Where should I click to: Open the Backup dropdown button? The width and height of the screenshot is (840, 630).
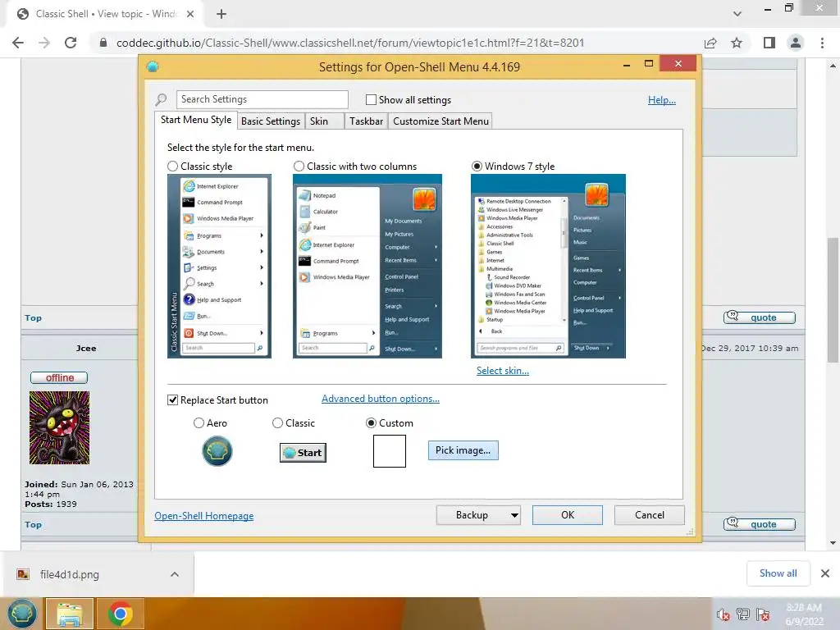tap(478, 515)
